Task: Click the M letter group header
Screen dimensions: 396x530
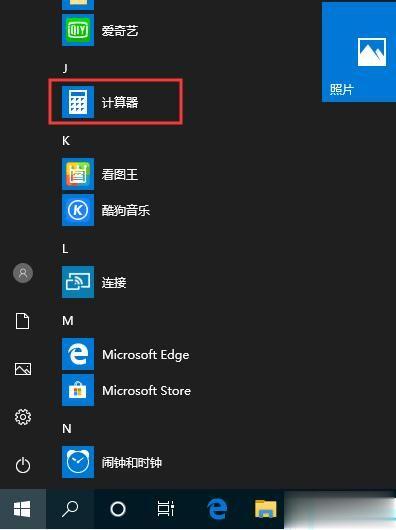Action: [68, 320]
